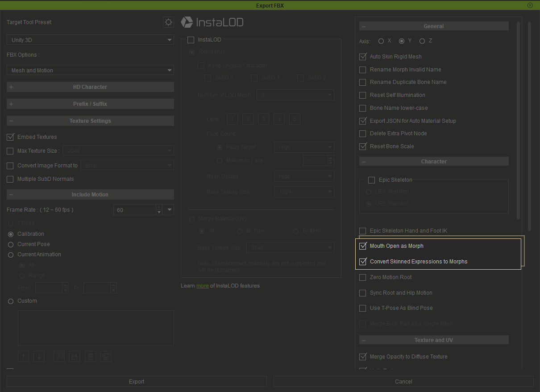Close the Export FBX dialog
This screenshot has width=540, height=392.
tap(530, 5)
